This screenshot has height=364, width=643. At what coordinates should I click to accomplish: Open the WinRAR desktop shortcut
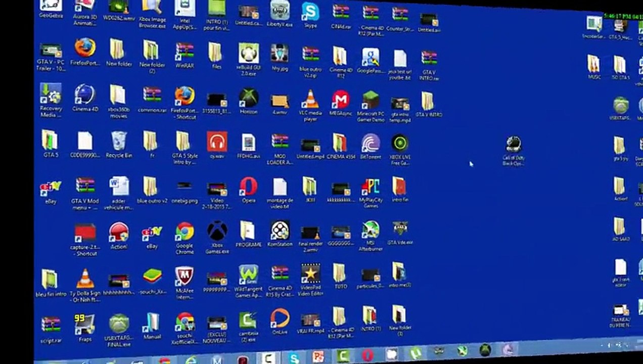185,55
